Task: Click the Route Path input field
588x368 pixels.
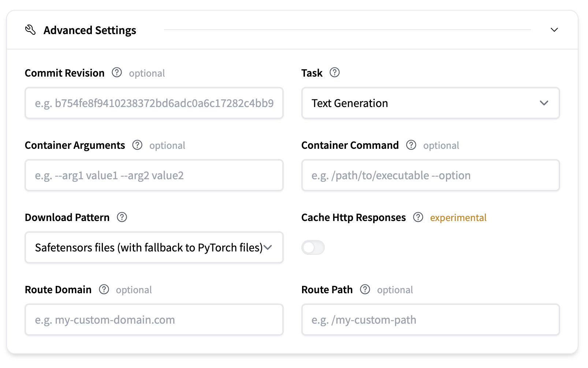Action: tap(430, 320)
